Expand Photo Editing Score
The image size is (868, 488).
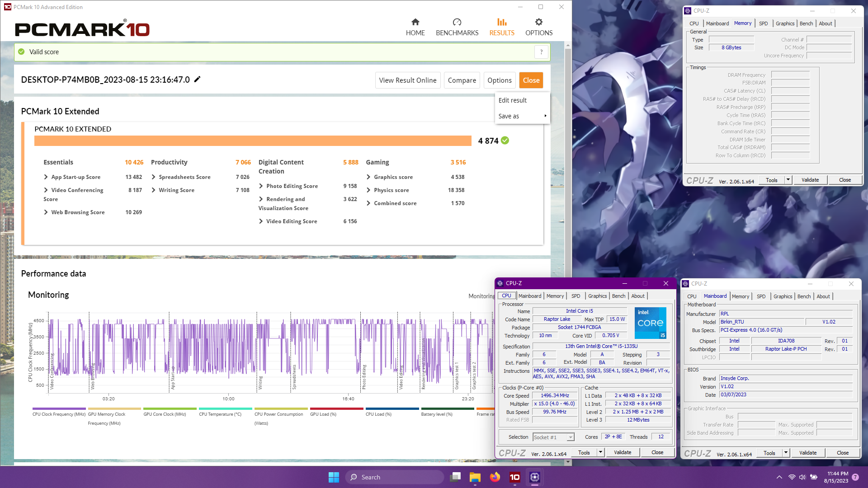click(261, 186)
